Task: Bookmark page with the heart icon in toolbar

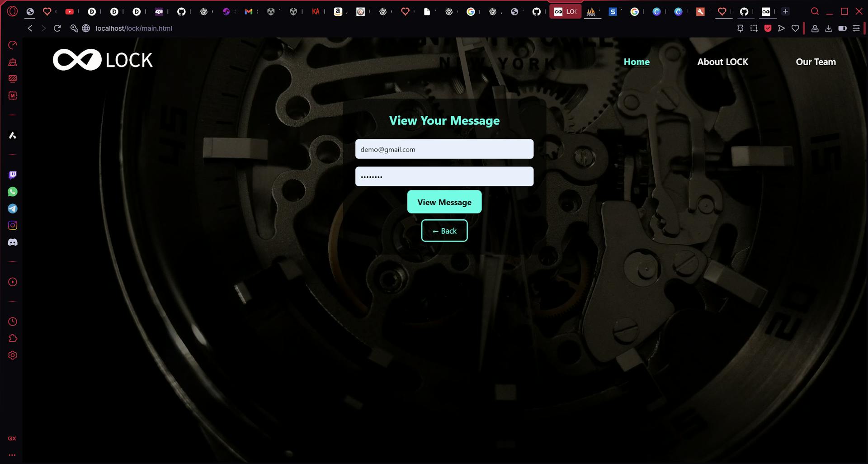Action: tap(795, 28)
